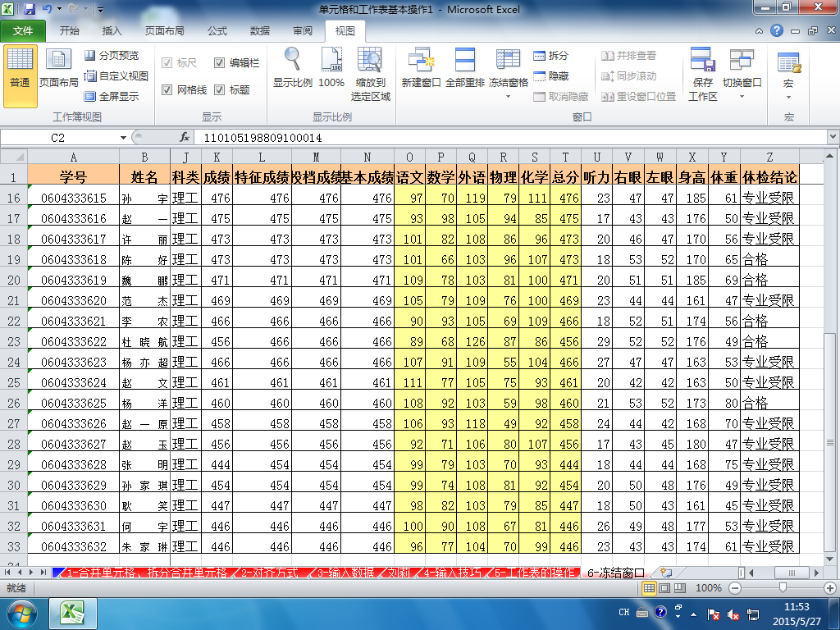Open the Windows Start button
This screenshot has width=840, height=630.
pyautogui.click(x=21, y=614)
